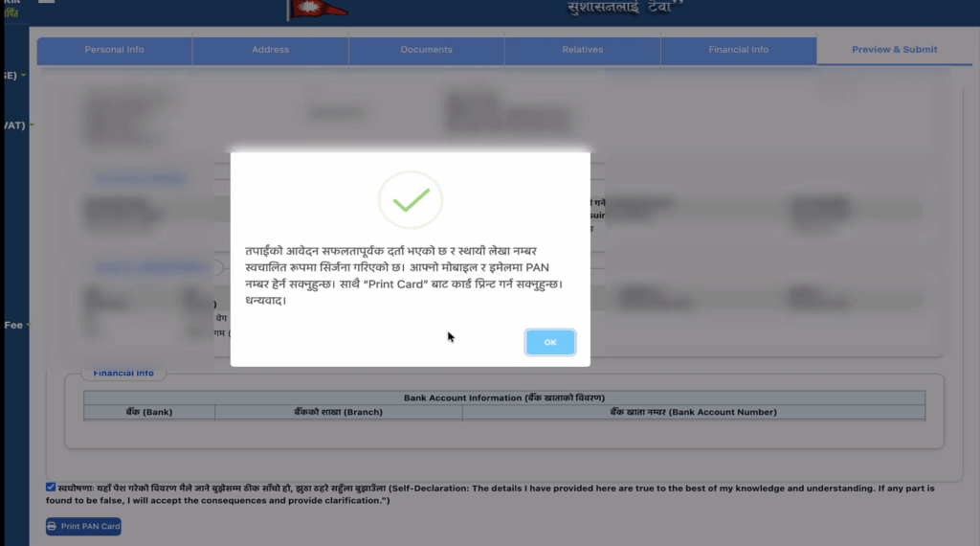
Task: Select the Preview & Submit tab
Action: point(894,50)
